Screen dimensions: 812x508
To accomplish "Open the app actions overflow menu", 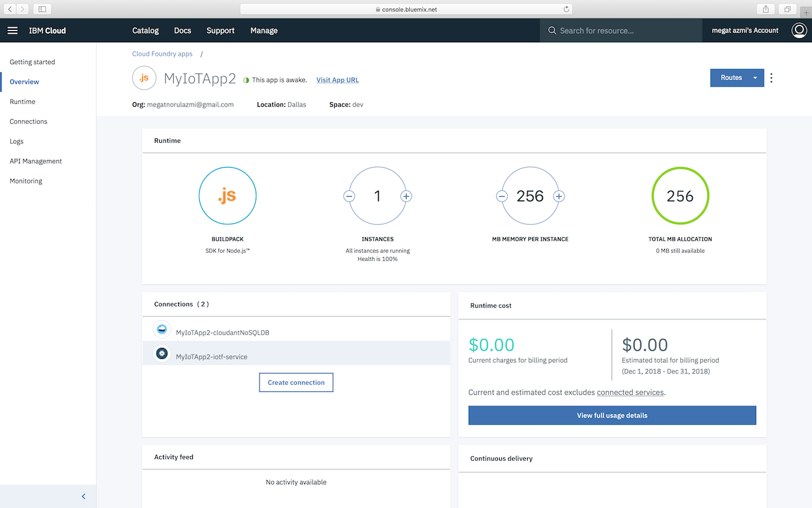I will tap(771, 78).
